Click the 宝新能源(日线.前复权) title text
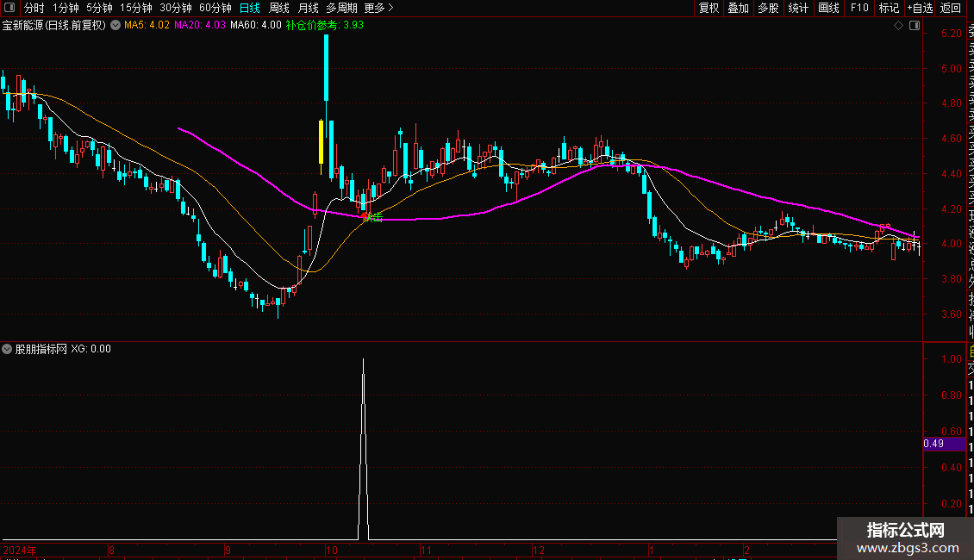974x560 pixels. point(54,26)
